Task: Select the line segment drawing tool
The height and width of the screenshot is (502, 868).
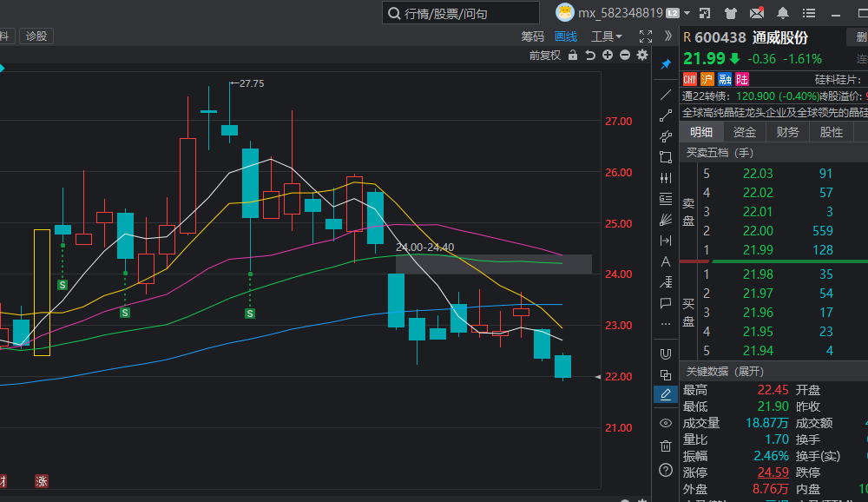Action: pyautogui.click(x=666, y=116)
